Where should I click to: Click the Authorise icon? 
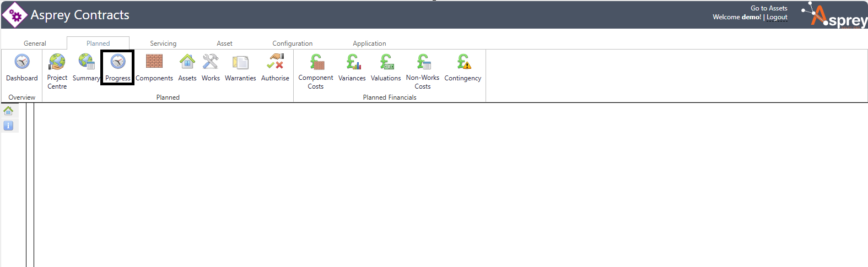pos(275,62)
